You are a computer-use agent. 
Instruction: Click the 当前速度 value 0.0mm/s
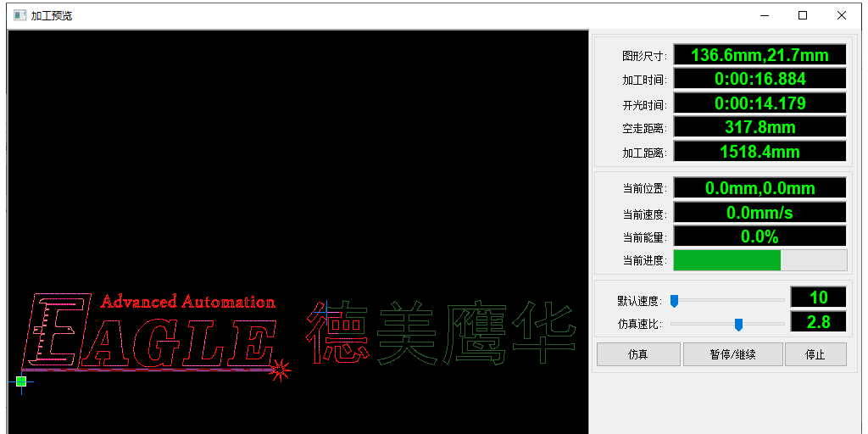[759, 212]
